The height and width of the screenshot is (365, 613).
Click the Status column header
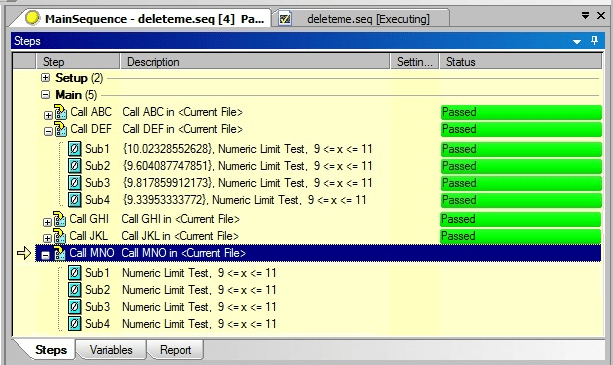[x=521, y=62]
